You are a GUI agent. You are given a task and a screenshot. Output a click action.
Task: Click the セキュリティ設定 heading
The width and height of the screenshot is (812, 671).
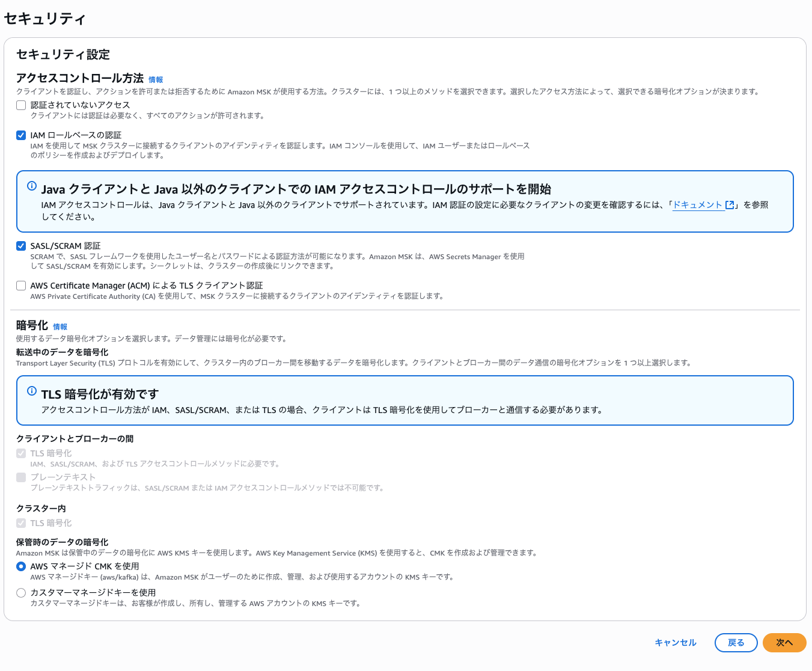click(63, 54)
